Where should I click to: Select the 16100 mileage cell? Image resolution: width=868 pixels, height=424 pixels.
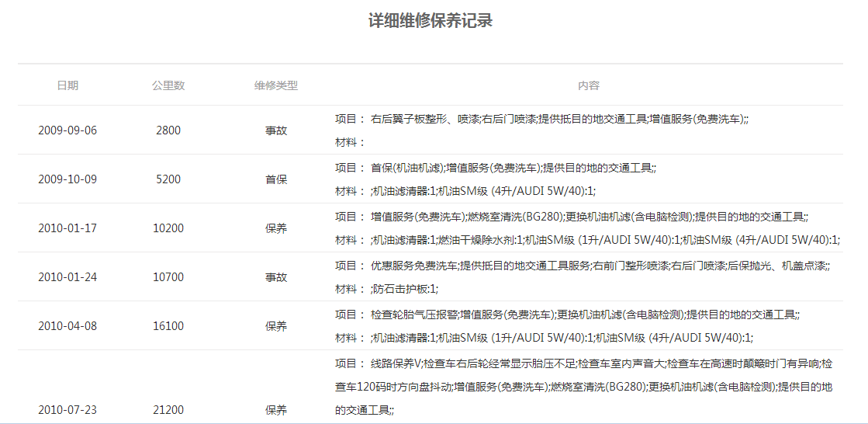168,326
